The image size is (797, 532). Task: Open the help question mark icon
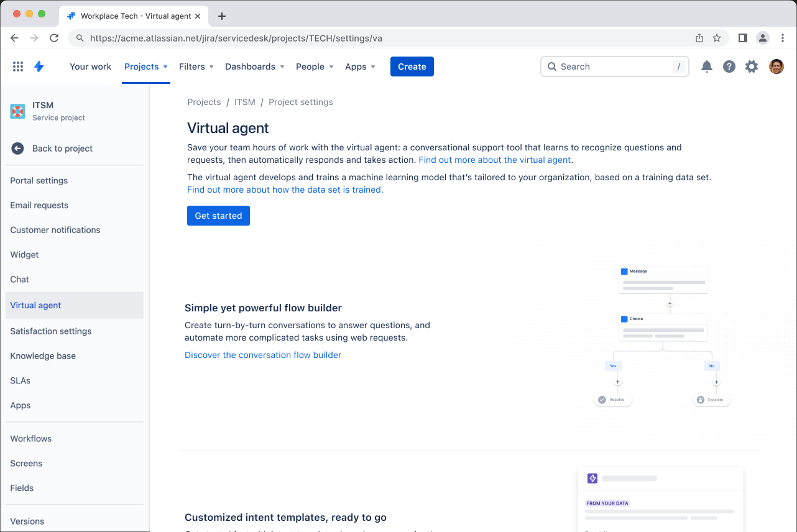click(x=729, y=66)
